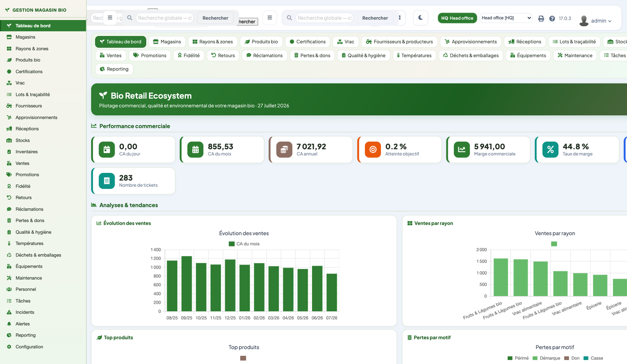Viewport: 627px width, 364px height.
Task: Click the 7 021,92 CA annuel value
Action: click(312, 146)
